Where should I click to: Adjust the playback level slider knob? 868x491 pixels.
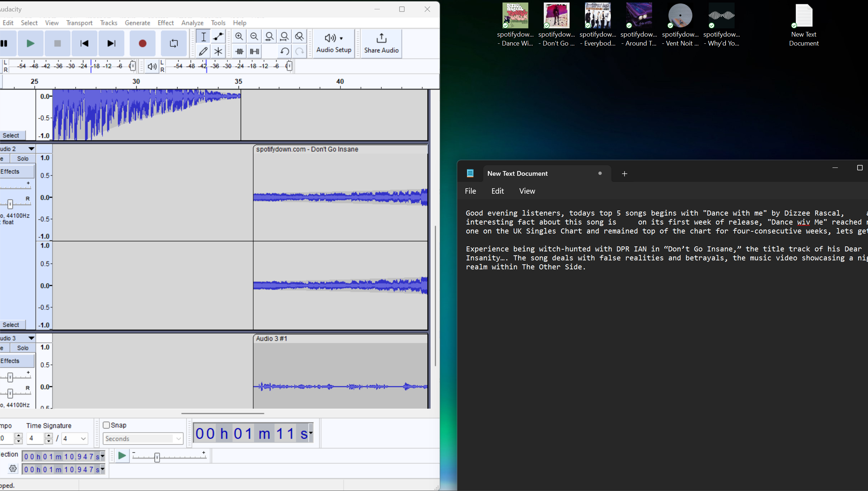pyautogui.click(x=289, y=66)
